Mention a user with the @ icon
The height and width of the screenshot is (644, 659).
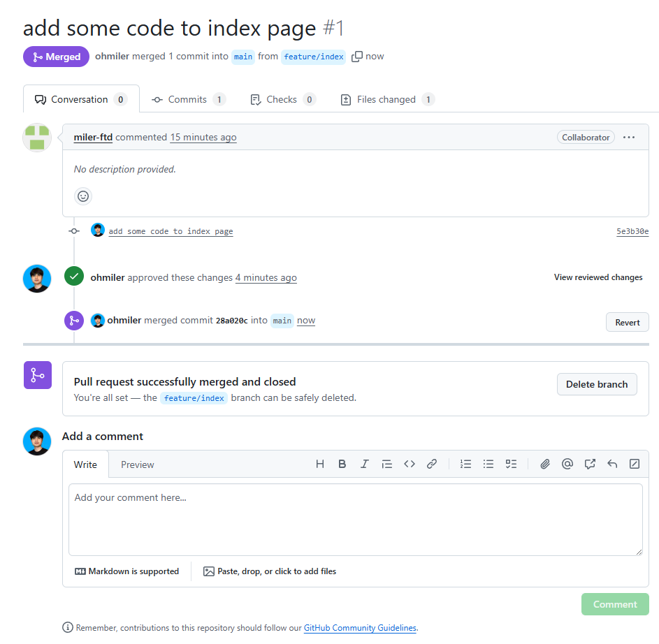(x=567, y=464)
